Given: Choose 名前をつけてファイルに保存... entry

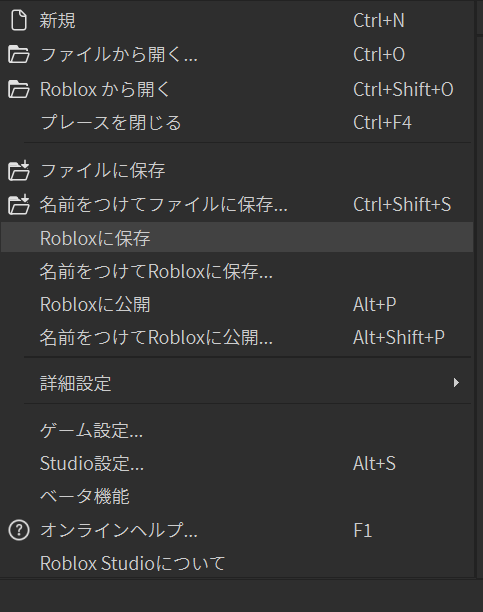Looking at the screenshot, I should click(237, 204).
